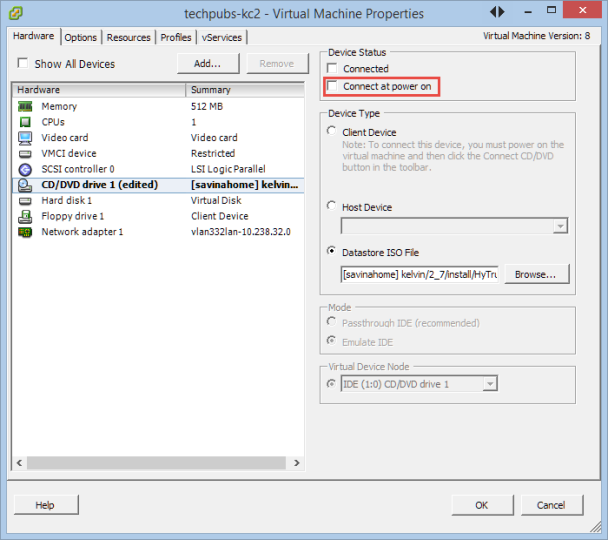The image size is (608, 540).
Task: Click the left-right arrows icon in title bar
Action: click(x=497, y=12)
